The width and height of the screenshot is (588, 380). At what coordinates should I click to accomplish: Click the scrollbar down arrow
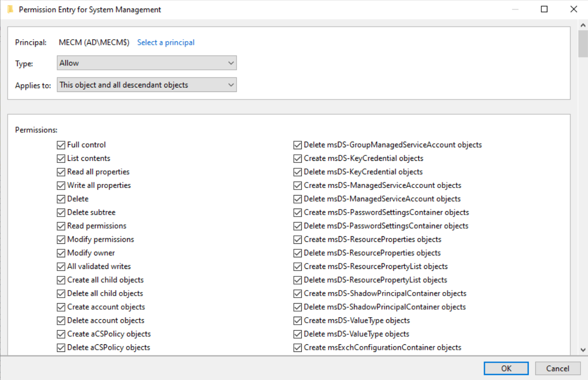click(x=583, y=350)
